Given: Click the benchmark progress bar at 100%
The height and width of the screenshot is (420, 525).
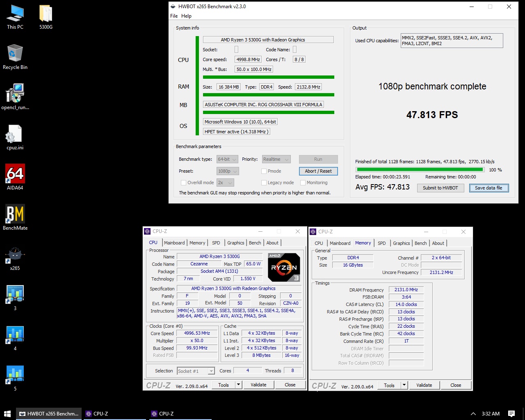Looking at the screenshot, I should (420, 169).
